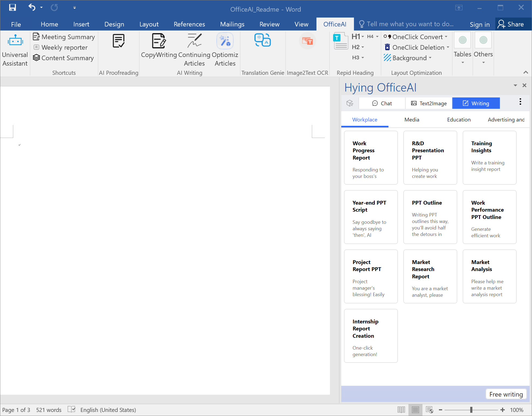Switch to the Education category tab
The width and height of the screenshot is (532, 416).
[x=459, y=120]
